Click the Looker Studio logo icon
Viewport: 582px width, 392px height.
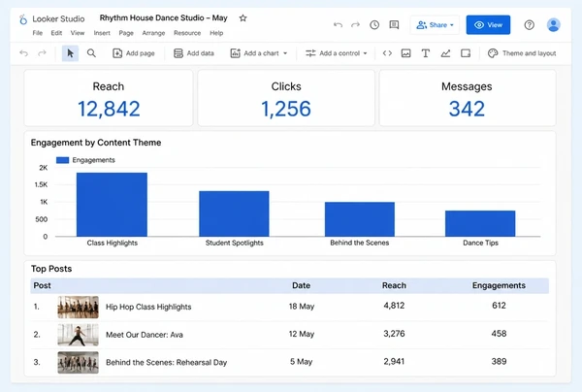click(23, 19)
